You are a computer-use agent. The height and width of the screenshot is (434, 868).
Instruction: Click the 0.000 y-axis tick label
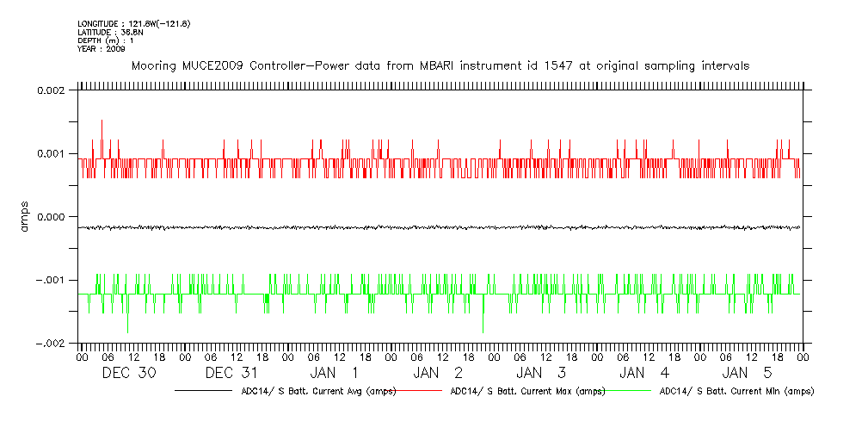coord(53,217)
